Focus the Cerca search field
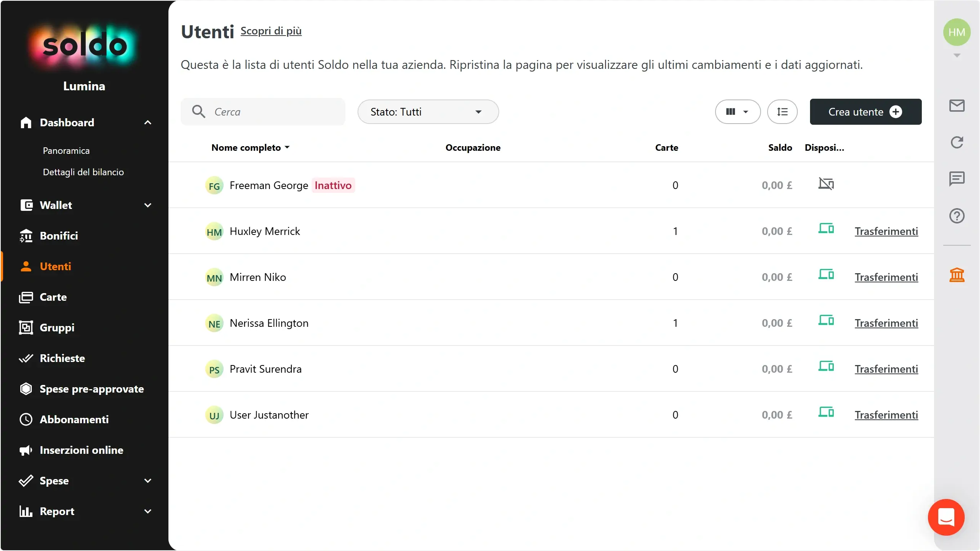The width and height of the screenshot is (980, 551). coord(263,112)
